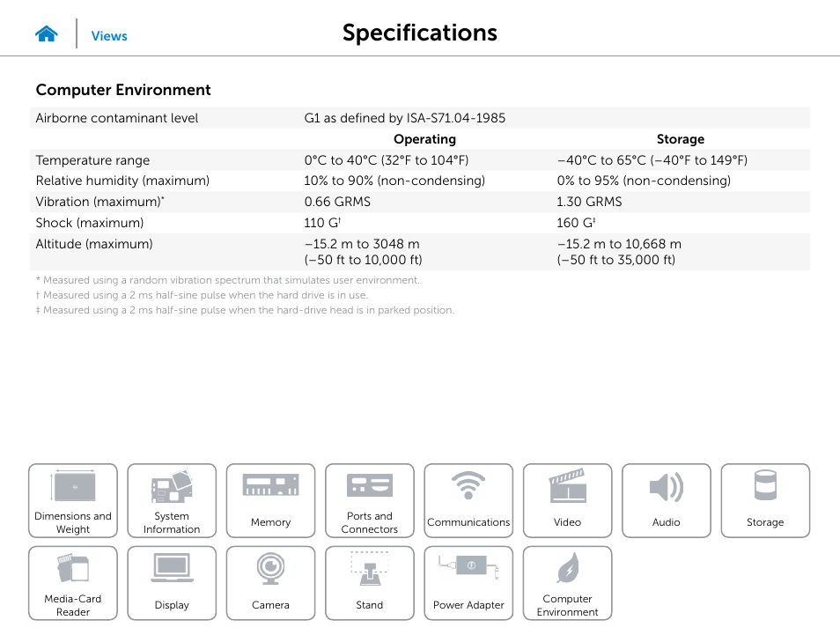The height and width of the screenshot is (635, 840).
Task: Open the Audio speaker tile
Action: pyautogui.click(x=667, y=500)
